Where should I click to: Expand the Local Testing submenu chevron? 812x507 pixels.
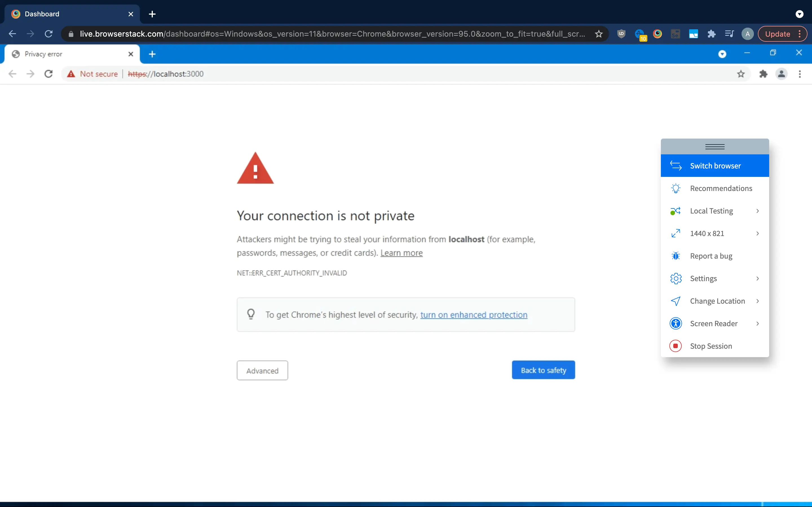click(x=757, y=211)
